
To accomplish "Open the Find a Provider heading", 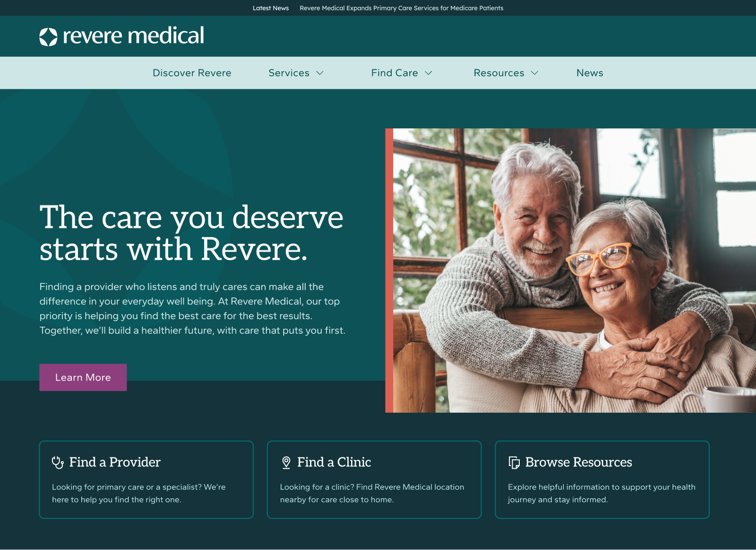I will [x=115, y=462].
